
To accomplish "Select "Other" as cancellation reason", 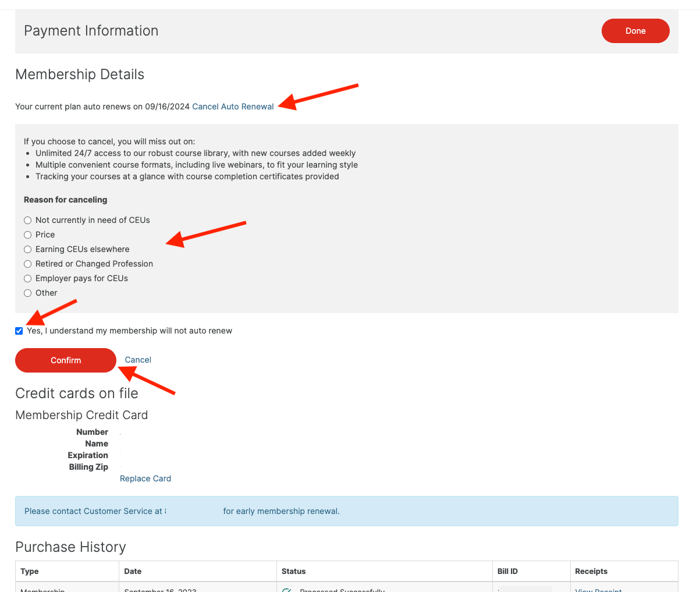I will coord(27,293).
